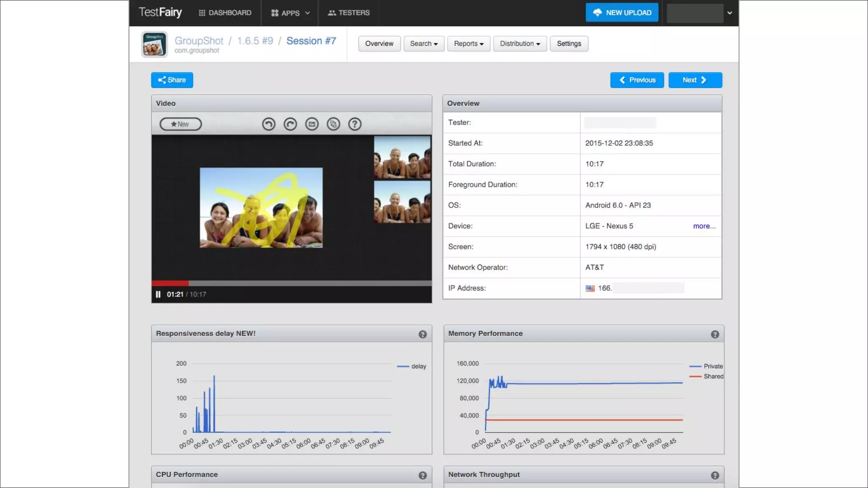Image resolution: width=868 pixels, height=488 pixels.
Task: Click the swap images icon in video toolbar
Action: (334, 124)
